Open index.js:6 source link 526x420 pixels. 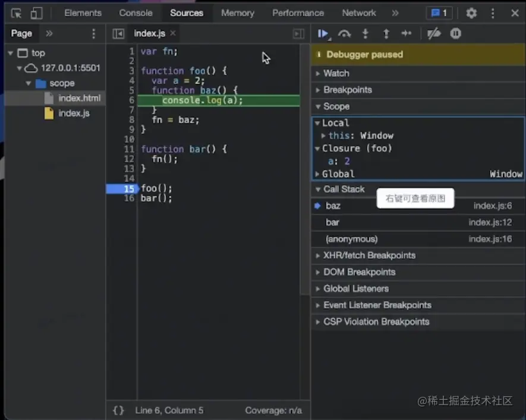[x=493, y=206]
